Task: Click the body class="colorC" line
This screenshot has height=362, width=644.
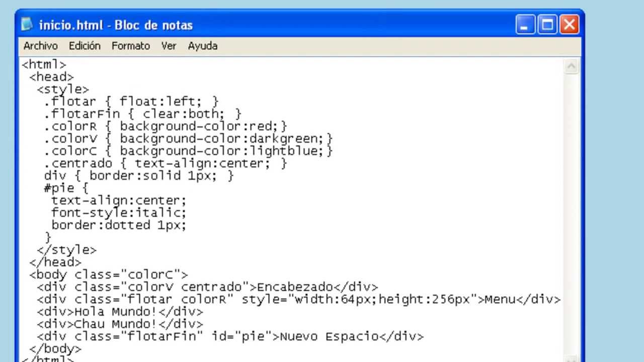Action: [108, 275]
